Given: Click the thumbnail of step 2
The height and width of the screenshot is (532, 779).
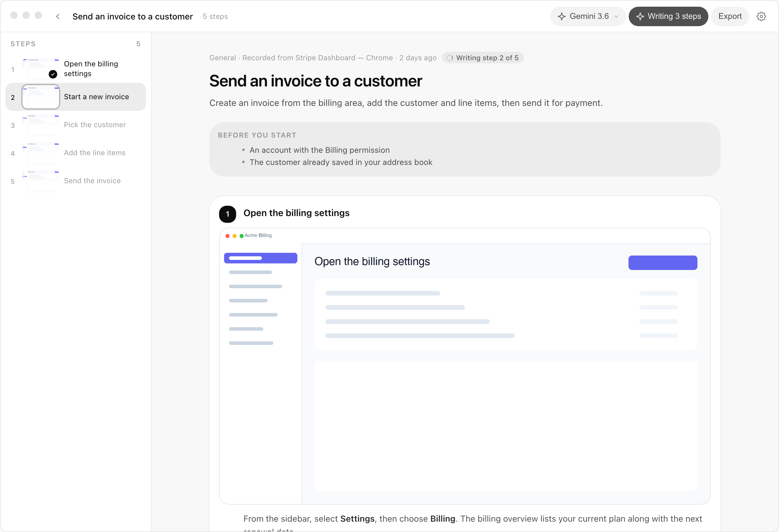Looking at the screenshot, I should pos(40,97).
